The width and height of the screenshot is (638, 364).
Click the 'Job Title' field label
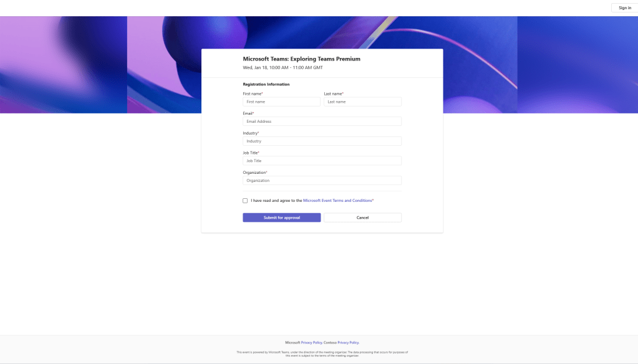(x=250, y=153)
